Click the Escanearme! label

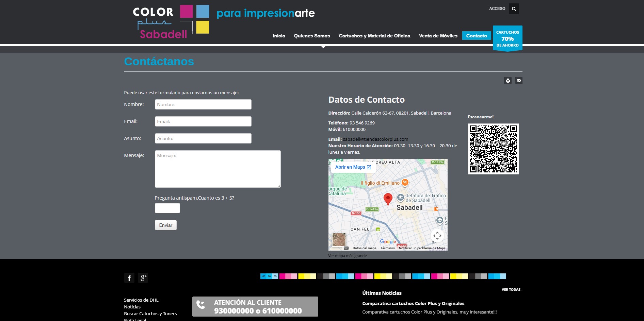click(x=481, y=117)
